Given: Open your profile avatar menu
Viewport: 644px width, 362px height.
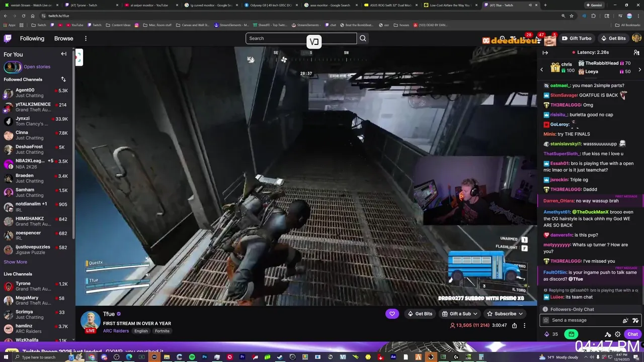Looking at the screenshot, I should [636, 38].
